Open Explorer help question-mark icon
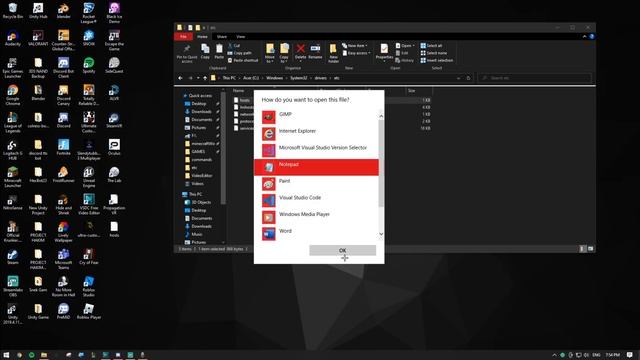Image resolution: width=640 pixels, height=360 pixels. point(591,37)
